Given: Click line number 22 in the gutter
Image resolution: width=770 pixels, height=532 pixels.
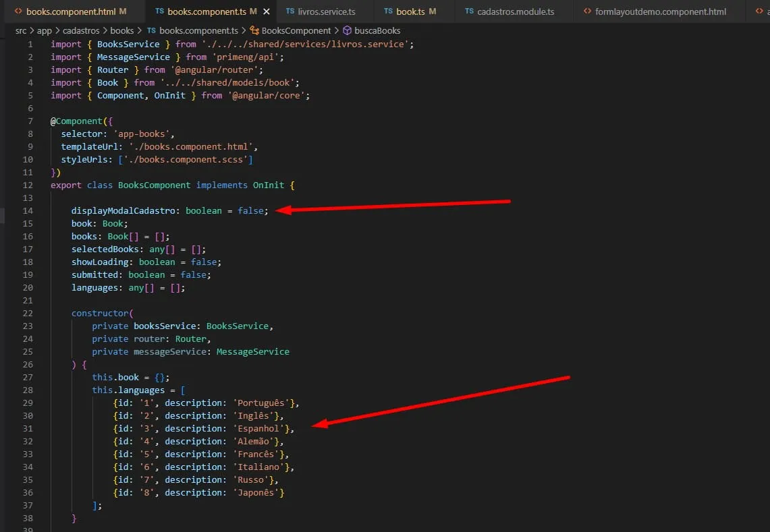Looking at the screenshot, I should click(x=27, y=313).
